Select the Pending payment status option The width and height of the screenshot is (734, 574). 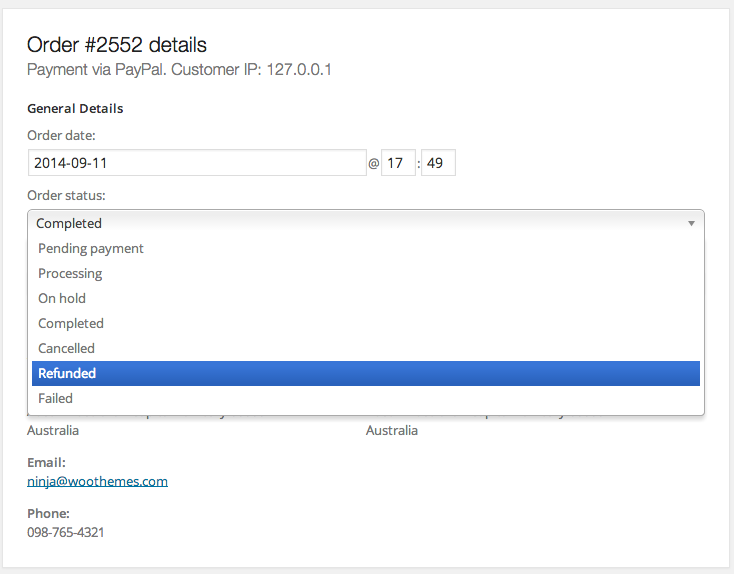[91, 248]
